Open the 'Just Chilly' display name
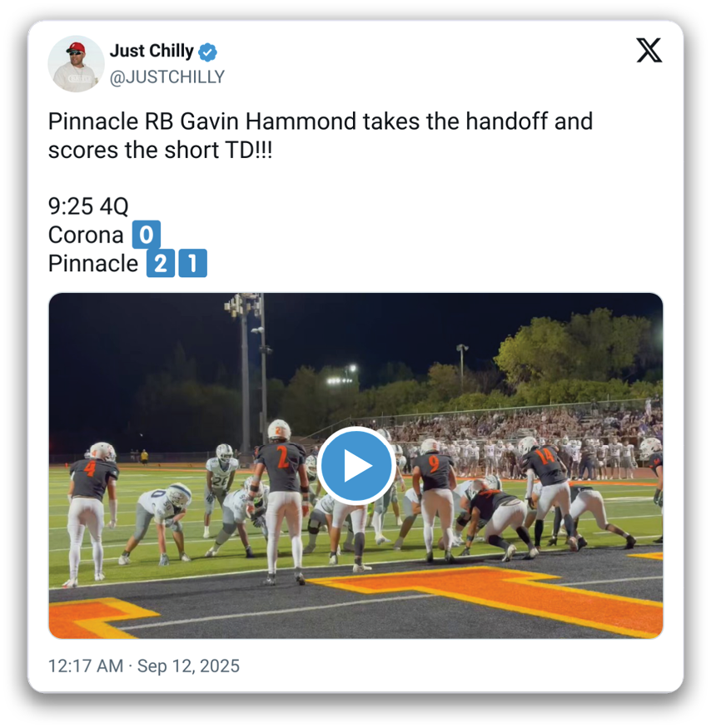The image size is (711, 728). click(152, 51)
